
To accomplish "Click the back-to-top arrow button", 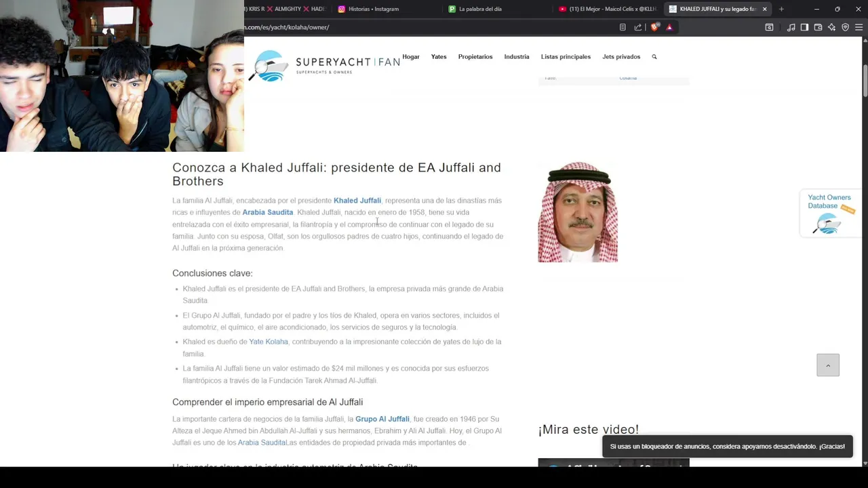I will (828, 365).
